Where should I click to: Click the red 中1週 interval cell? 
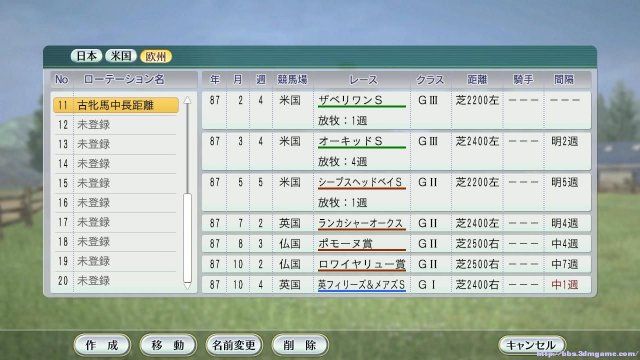tap(564, 284)
